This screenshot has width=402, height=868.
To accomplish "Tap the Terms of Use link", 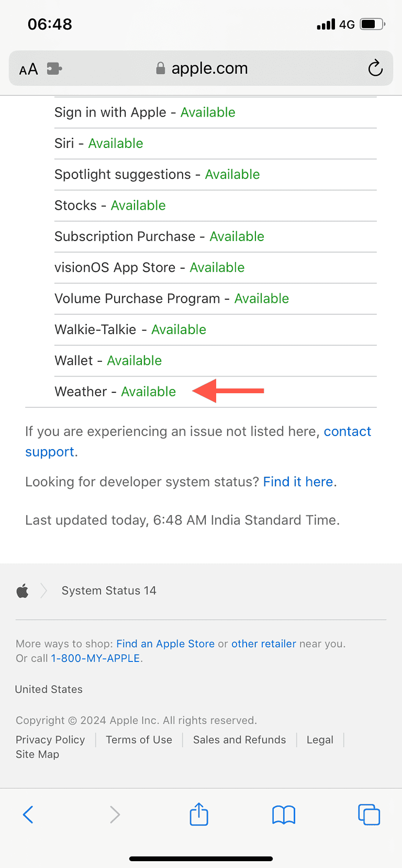I will 139,739.
